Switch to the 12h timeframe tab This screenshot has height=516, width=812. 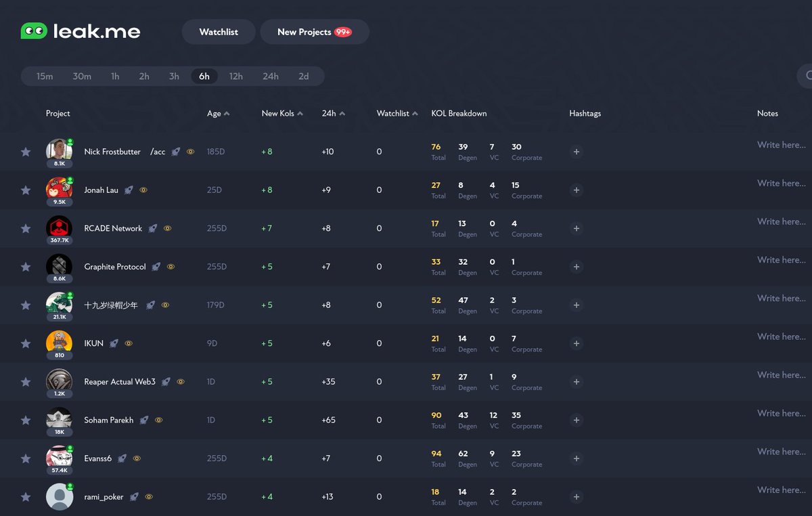[235, 76]
